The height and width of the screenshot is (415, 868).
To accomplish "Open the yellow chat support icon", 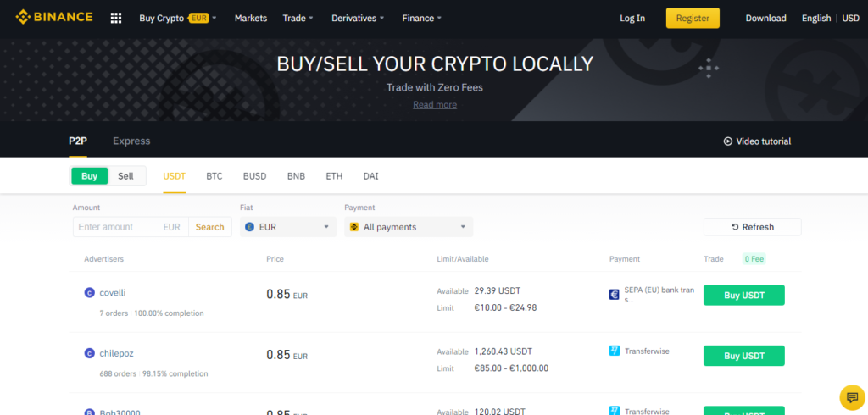I will pyautogui.click(x=853, y=396).
